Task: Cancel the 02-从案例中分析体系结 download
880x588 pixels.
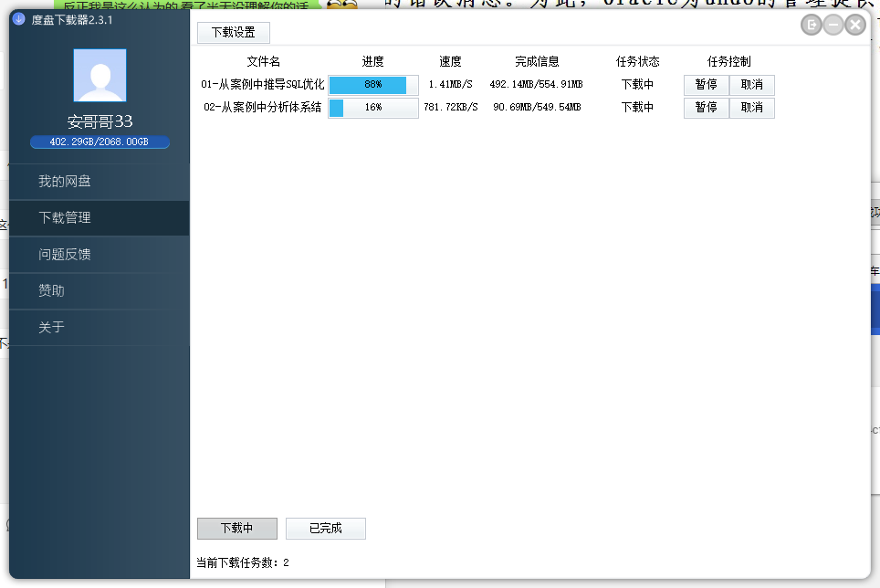Action: coord(752,107)
